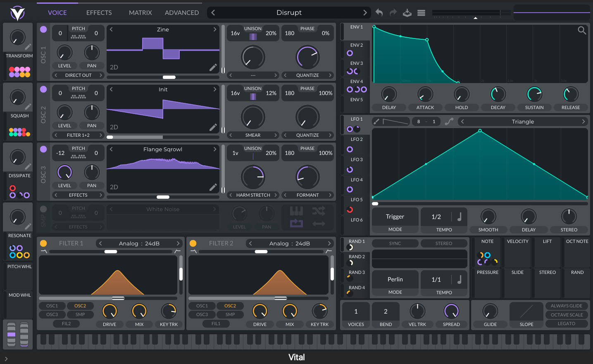Switch to the EFFECTS tab

point(99,13)
